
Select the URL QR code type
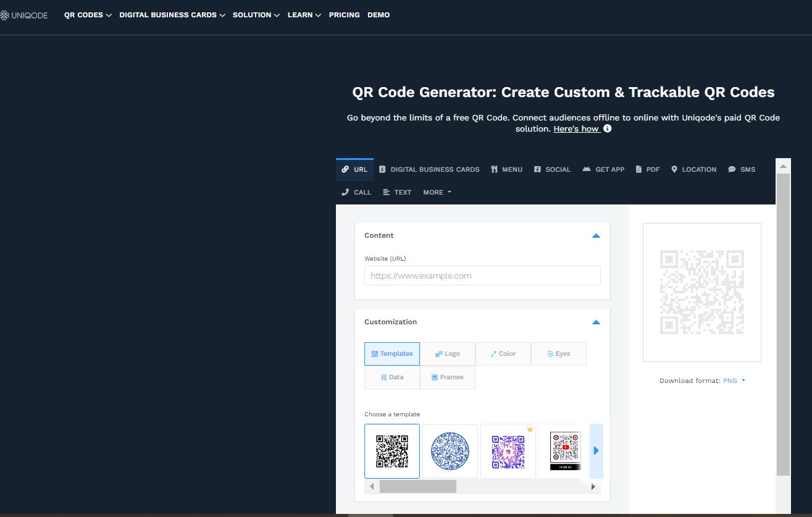[354, 169]
